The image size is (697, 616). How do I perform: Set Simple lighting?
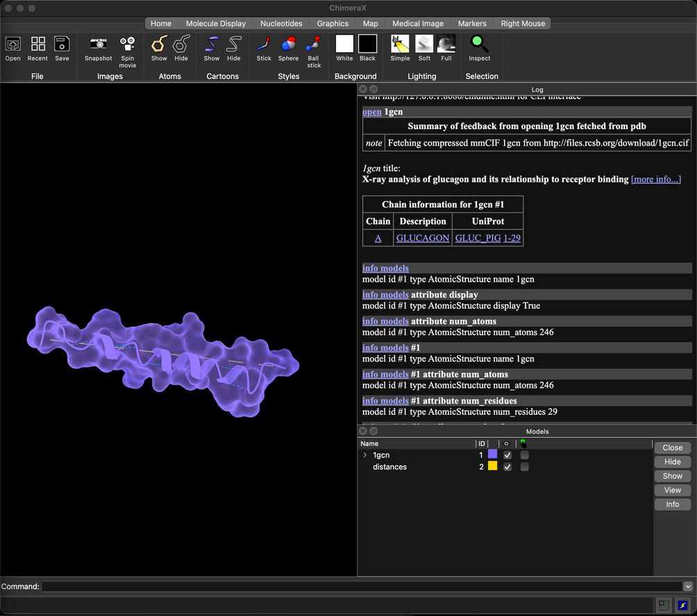click(400, 44)
